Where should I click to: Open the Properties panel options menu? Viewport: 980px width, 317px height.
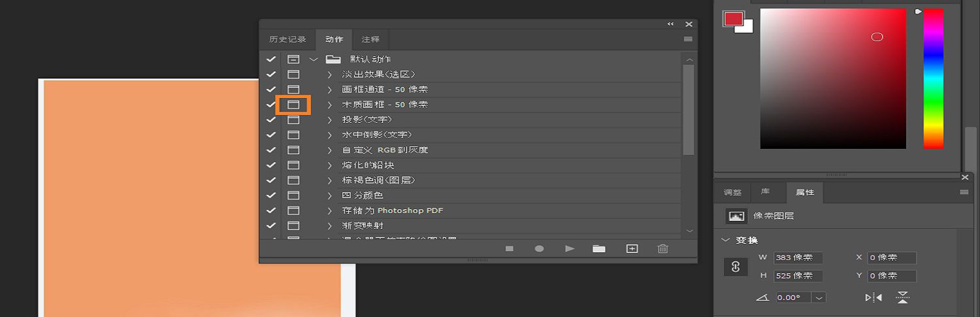(964, 192)
